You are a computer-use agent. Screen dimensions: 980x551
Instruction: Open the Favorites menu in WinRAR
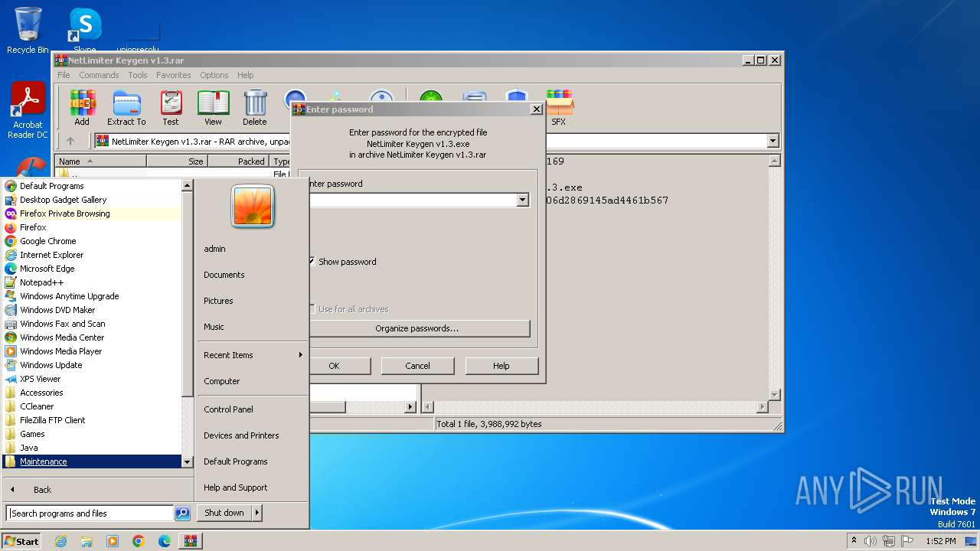(174, 75)
